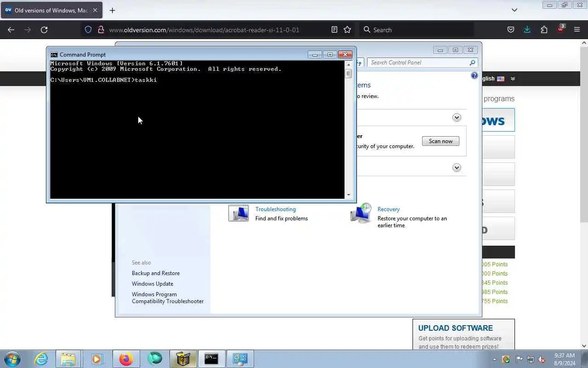Screen dimensions: 588x368
Task: Click the green round taskbar app icon
Action: 155,358
